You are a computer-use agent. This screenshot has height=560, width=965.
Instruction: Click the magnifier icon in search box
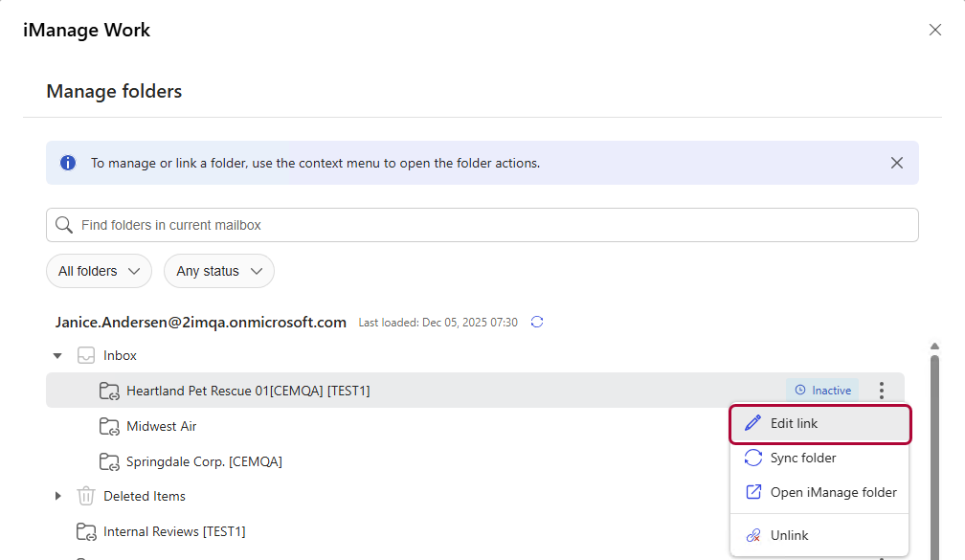[x=64, y=225]
